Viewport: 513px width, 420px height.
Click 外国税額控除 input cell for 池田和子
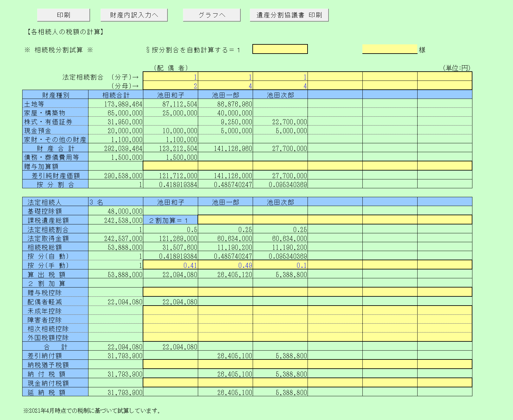[x=171, y=337]
